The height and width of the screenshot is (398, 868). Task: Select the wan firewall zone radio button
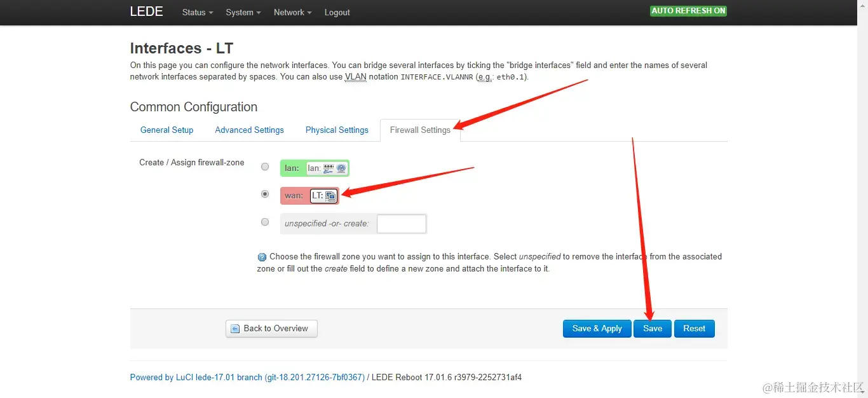point(265,194)
